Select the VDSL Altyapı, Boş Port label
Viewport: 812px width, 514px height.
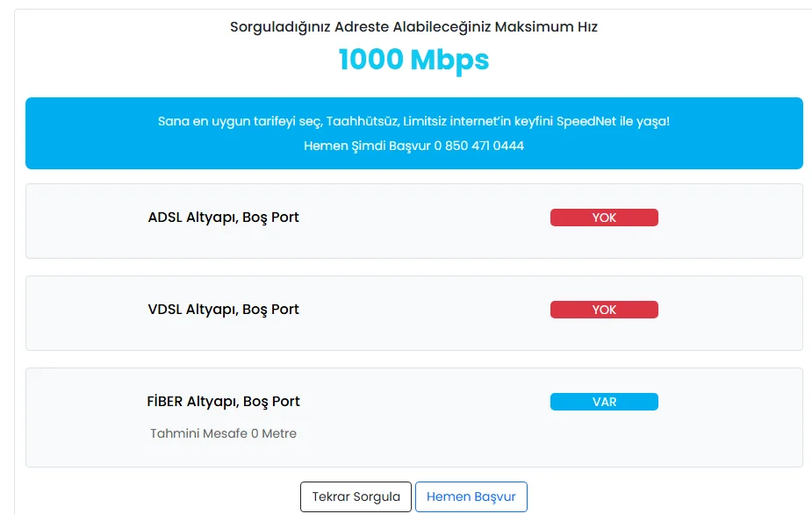[223, 310]
